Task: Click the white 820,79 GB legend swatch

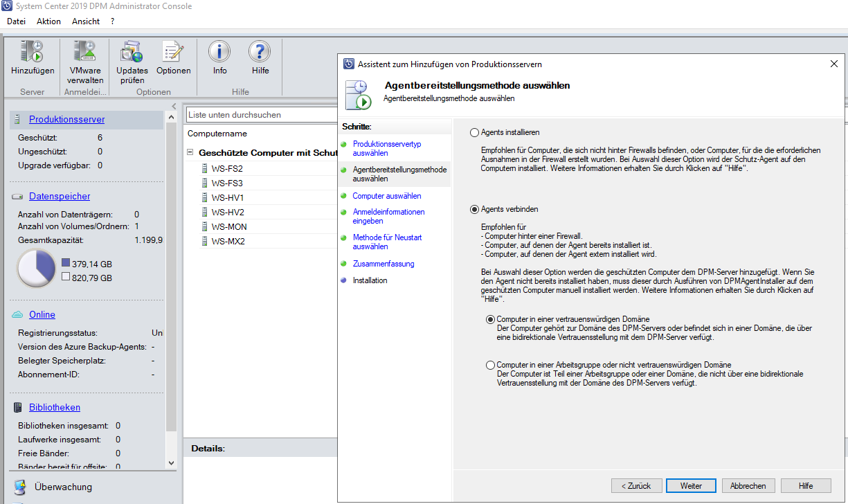Action: 66,277
